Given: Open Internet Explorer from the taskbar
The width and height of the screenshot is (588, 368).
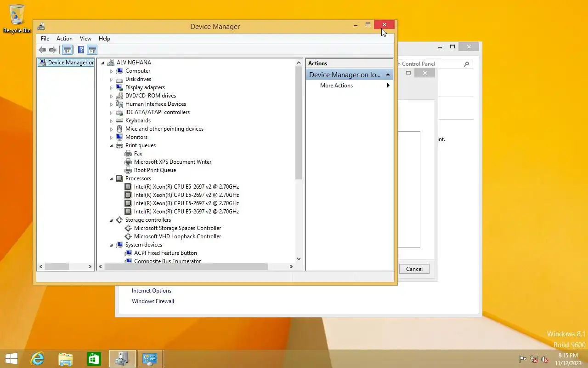Looking at the screenshot, I should [37, 359].
